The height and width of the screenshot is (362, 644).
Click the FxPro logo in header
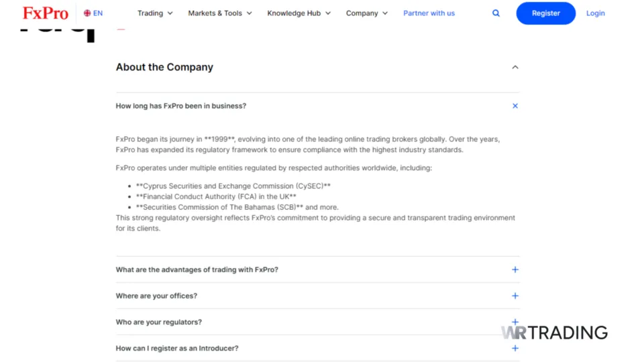pos(46,13)
